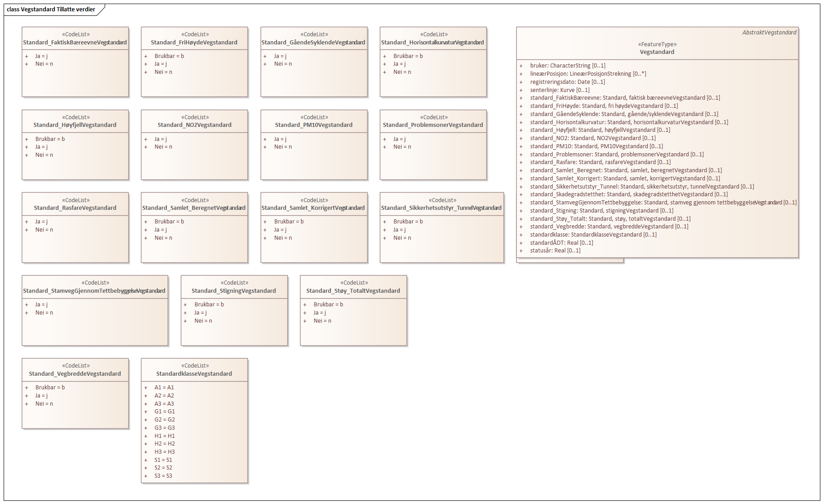Select the Standard_HøyfjellVegstandard class header
The height and width of the screenshot is (504, 824).
75,125
